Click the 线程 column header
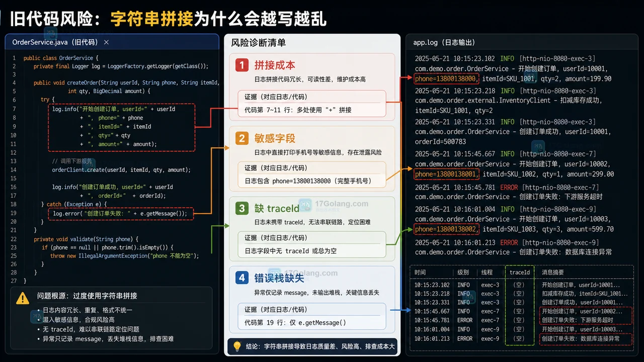Image resolution: width=644 pixels, height=362 pixels. (x=487, y=272)
